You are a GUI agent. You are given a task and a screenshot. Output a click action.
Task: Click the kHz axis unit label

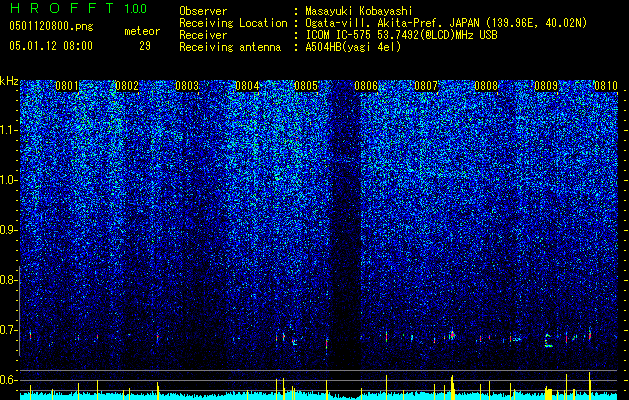[x=9, y=81]
